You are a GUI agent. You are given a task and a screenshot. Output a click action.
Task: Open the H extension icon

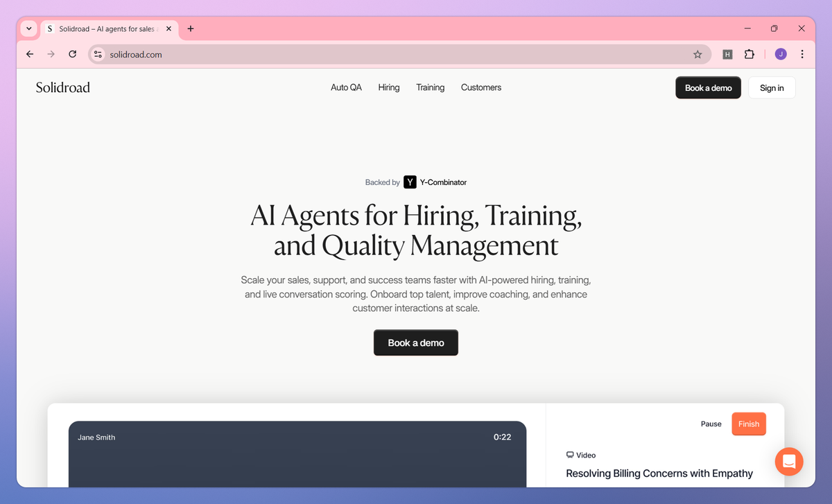point(727,54)
